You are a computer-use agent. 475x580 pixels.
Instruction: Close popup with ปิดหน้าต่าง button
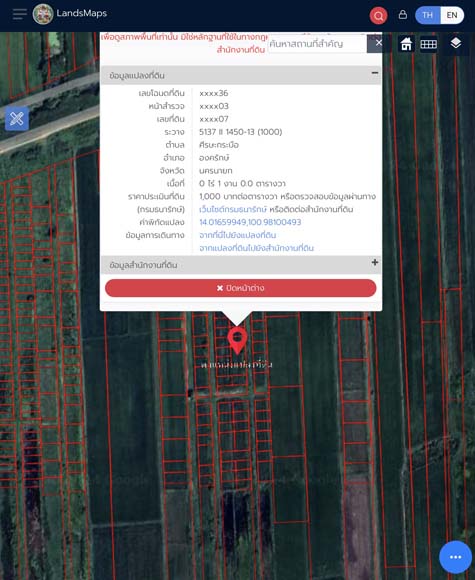tap(240, 288)
